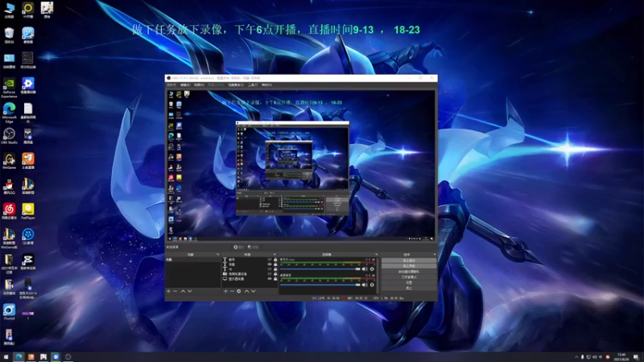Open CapCut (剪映) desktop icon
Image resolution: width=644 pixels, height=362 pixels.
click(x=28, y=261)
